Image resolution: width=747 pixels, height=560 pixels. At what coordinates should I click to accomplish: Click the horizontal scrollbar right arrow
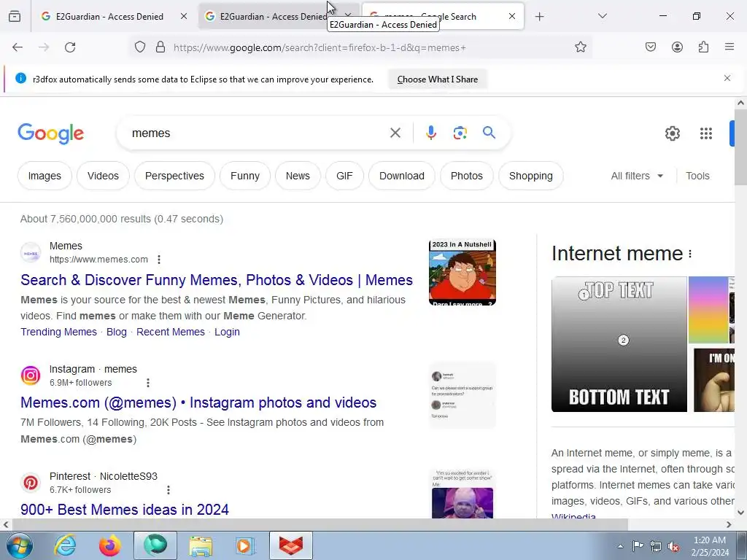pyautogui.click(x=729, y=525)
